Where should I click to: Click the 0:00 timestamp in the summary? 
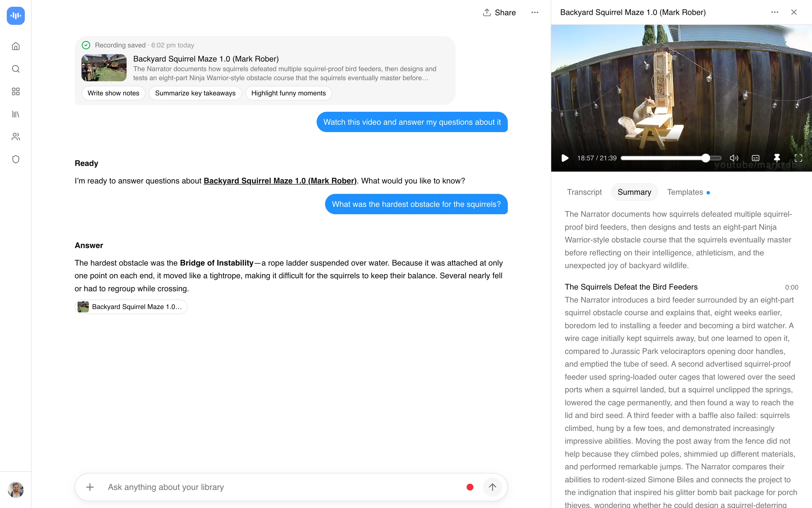point(791,287)
